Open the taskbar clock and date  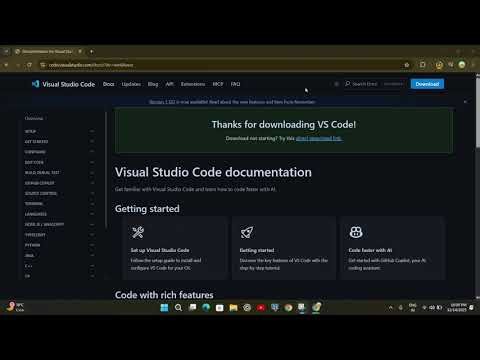click(457, 307)
